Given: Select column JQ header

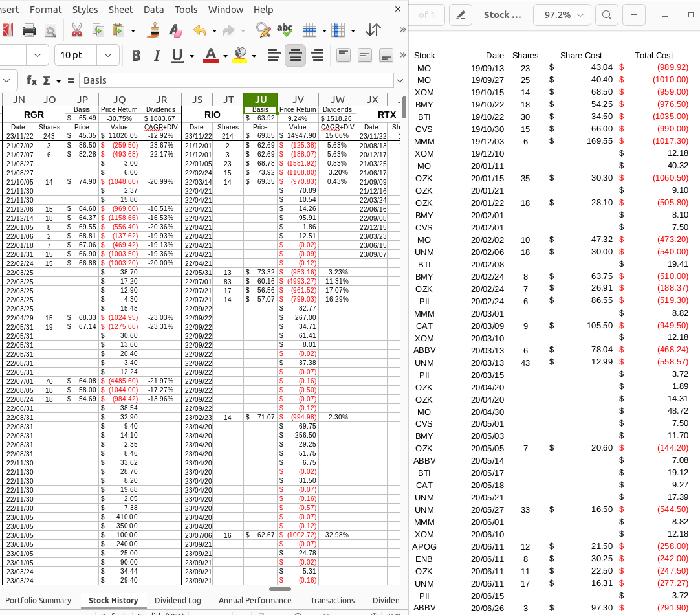Looking at the screenshot, I should [x=119, y=100].
